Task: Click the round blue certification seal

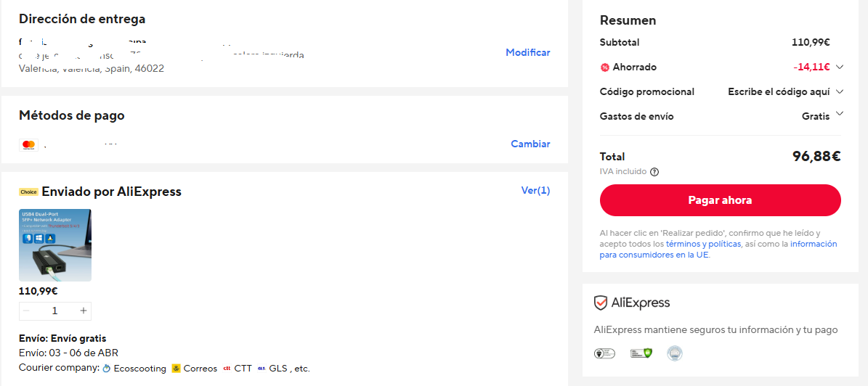Action: click(675, 353)
